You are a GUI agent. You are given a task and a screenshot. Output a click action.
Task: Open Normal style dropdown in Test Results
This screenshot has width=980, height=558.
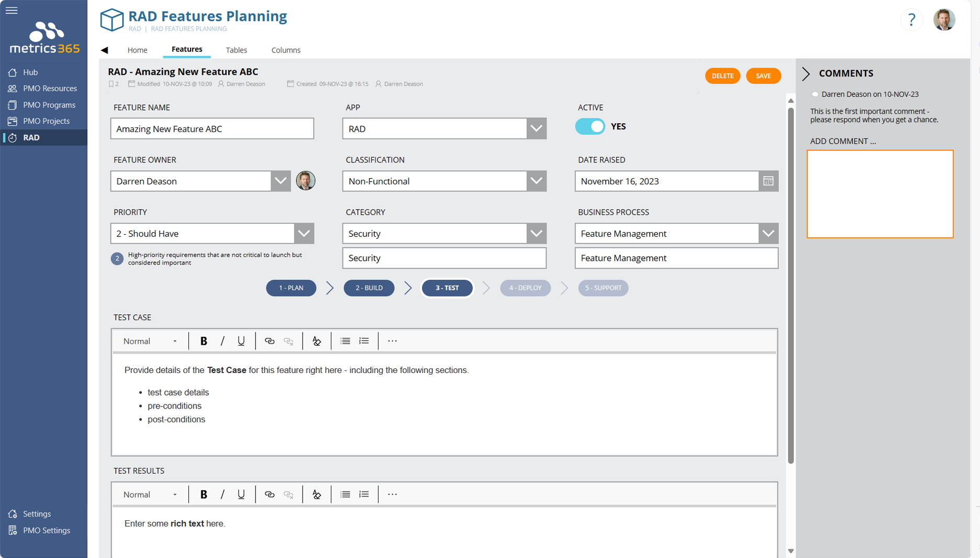pyautogui.click(x=150, y=495)
